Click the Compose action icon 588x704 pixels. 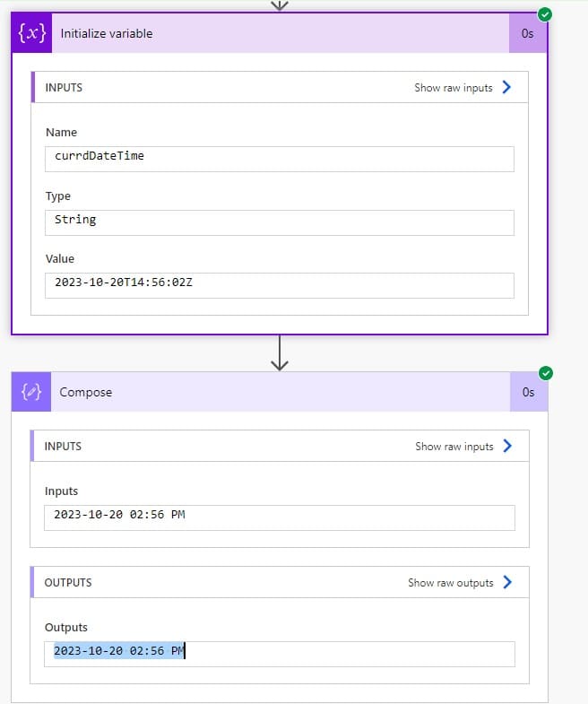(31, 392)
